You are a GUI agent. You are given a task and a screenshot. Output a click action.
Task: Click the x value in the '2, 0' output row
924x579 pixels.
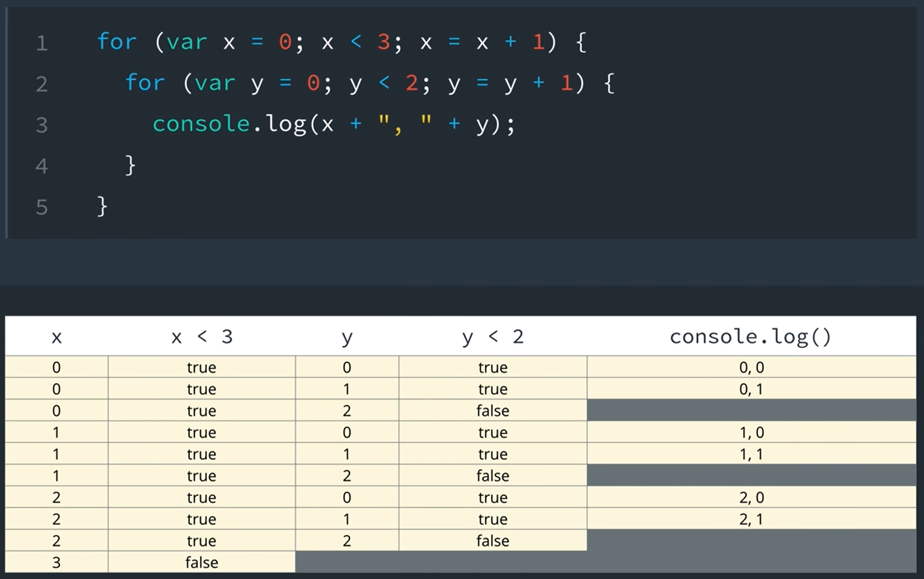56,497
